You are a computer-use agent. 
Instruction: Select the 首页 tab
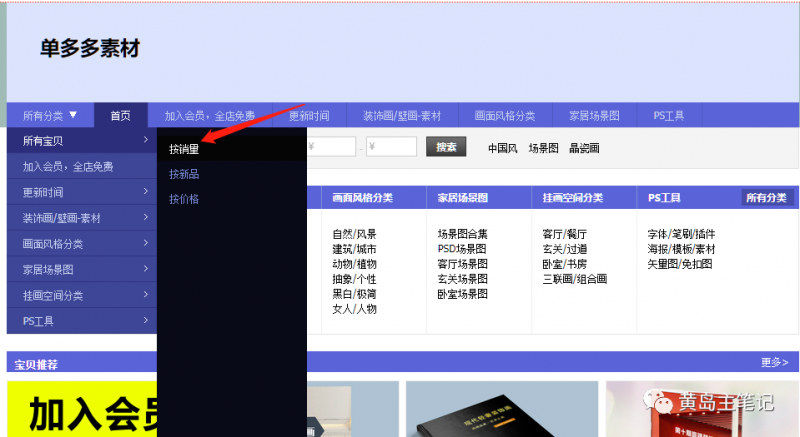tap(120, 115)
